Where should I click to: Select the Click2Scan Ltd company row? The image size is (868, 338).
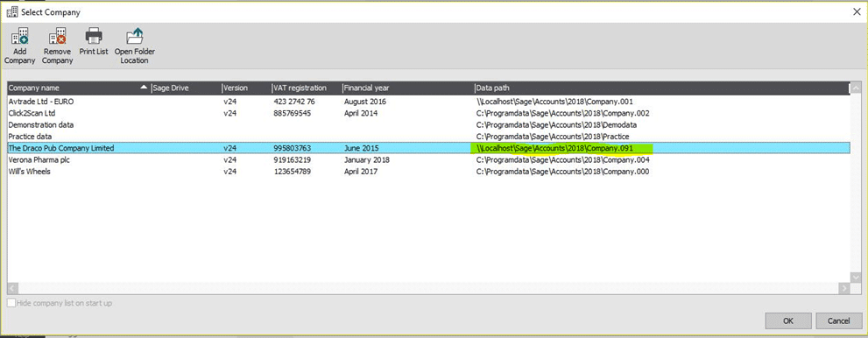click(x=428, y=114)
